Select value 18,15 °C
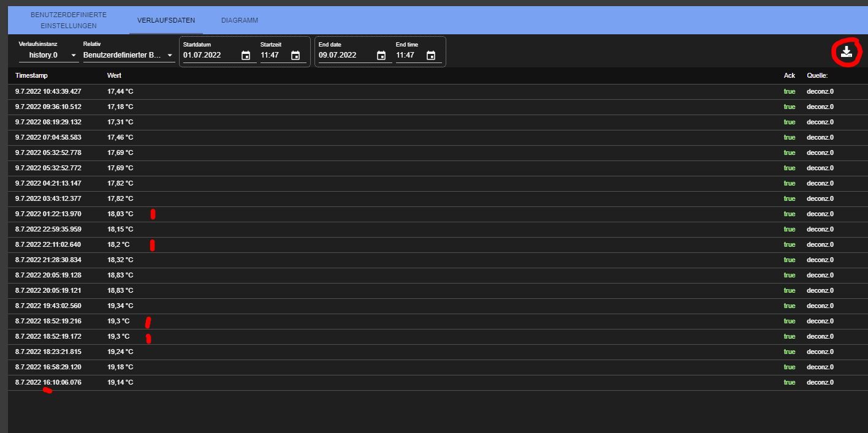The image size is (868, 433). coord(120,229)
